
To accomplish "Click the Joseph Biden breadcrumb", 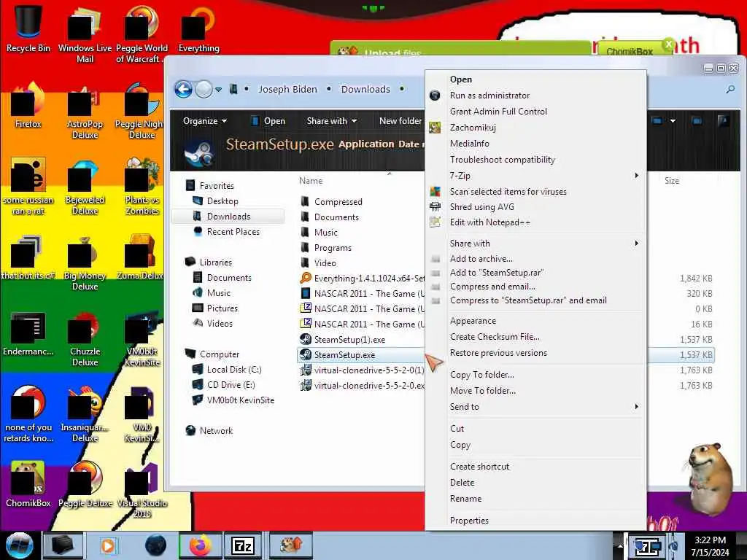I will [287, 89].
